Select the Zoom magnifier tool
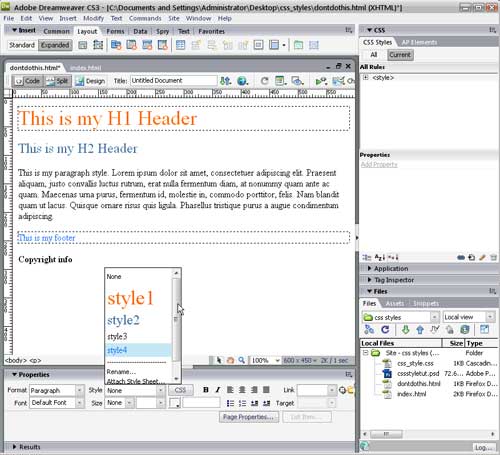Viewport: 500px width, 455px height. pyautogui.click(x=241, y=360)
